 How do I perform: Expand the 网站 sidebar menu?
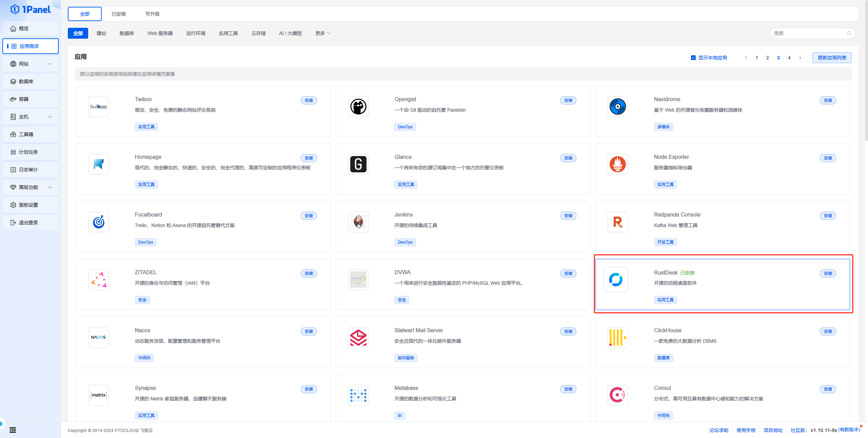(x=31, y=64)
